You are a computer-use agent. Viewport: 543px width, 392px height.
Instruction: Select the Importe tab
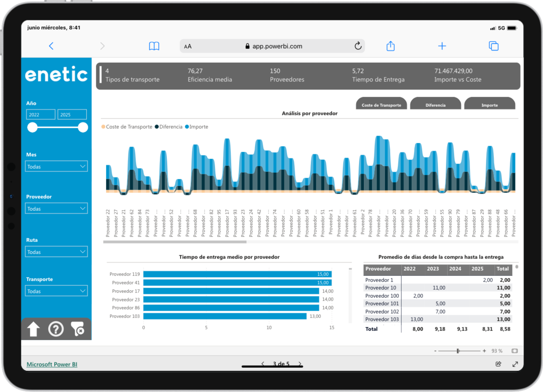490,104
